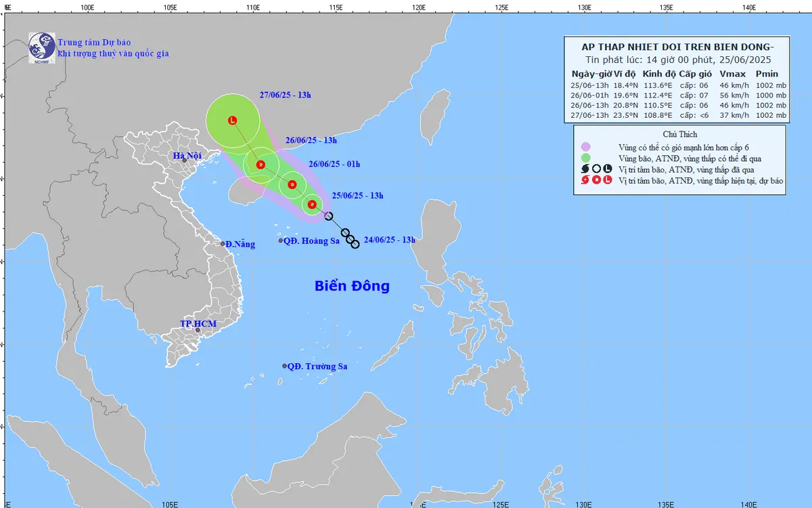Click the wind level 'cấp: 07' cell
This screenshot has height=508, width=812.
click(695, 96)
